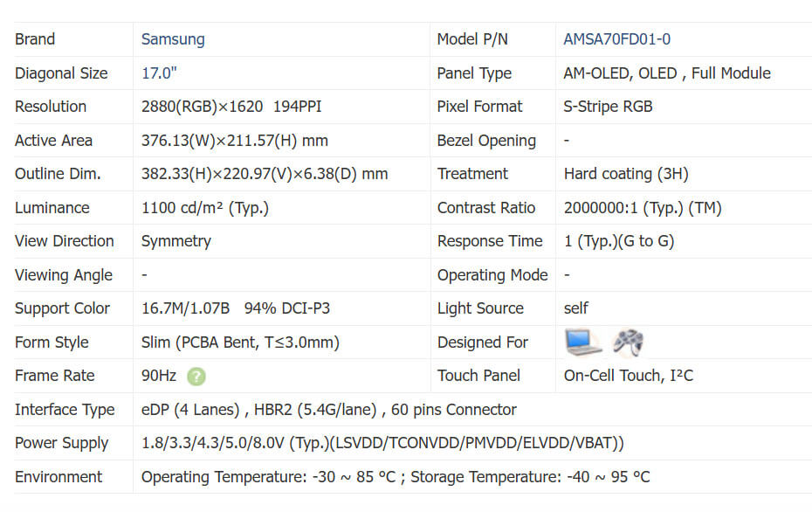Click the game controller icon in Designed For
Viewport: 812px width, 512px height.
628,342
